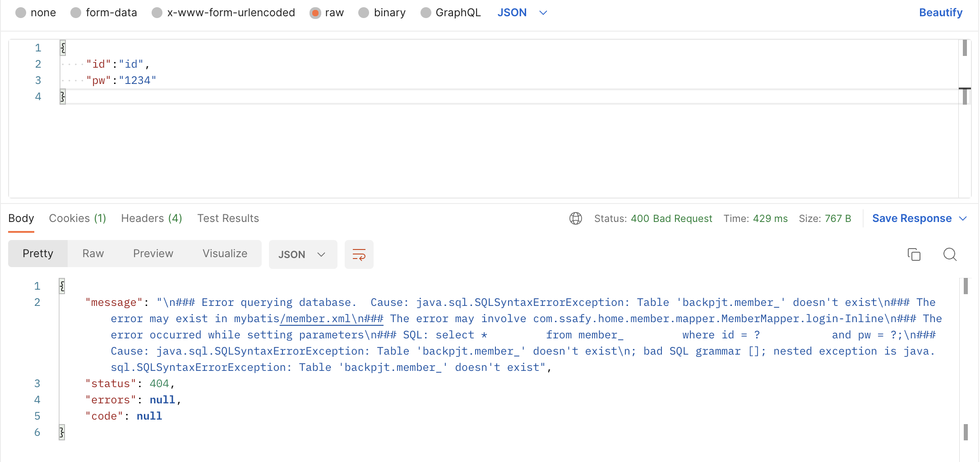Select the none body type radio
The width and height of the screenshot is (980, 462).
pos(21,13)
